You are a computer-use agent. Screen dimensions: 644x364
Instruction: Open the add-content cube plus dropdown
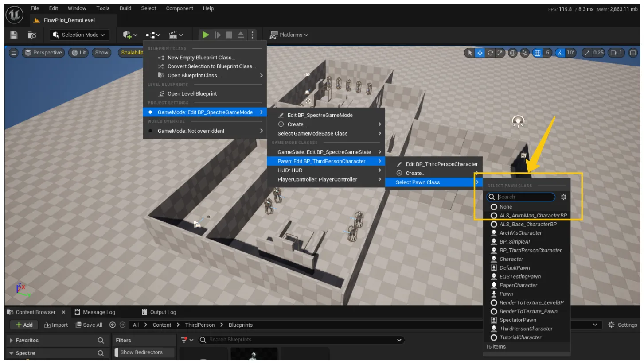coord(130,35)
